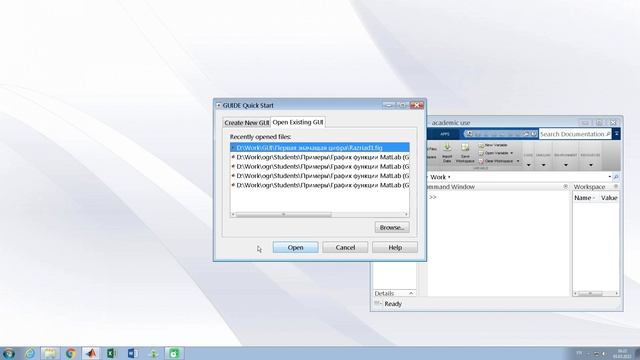Select the Razriad1.fig recent file entry
640x360 pixels.
320,147
